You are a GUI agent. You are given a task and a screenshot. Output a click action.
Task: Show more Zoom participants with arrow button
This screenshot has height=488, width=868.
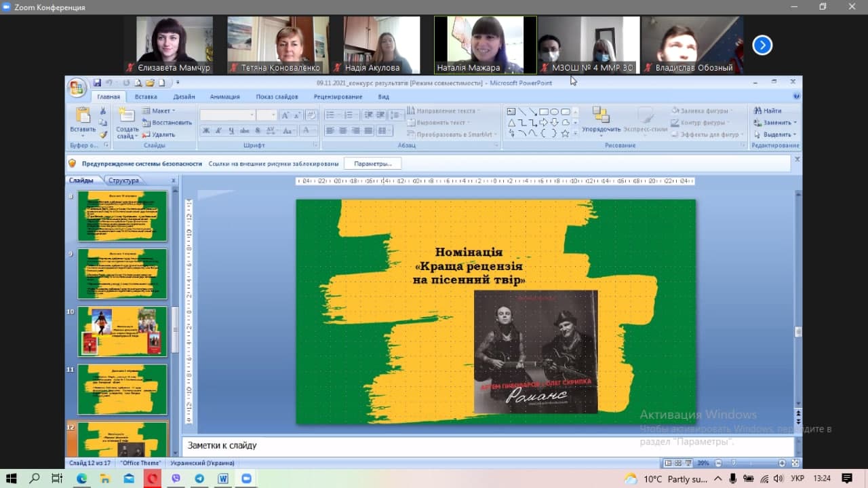pos(762,45)
